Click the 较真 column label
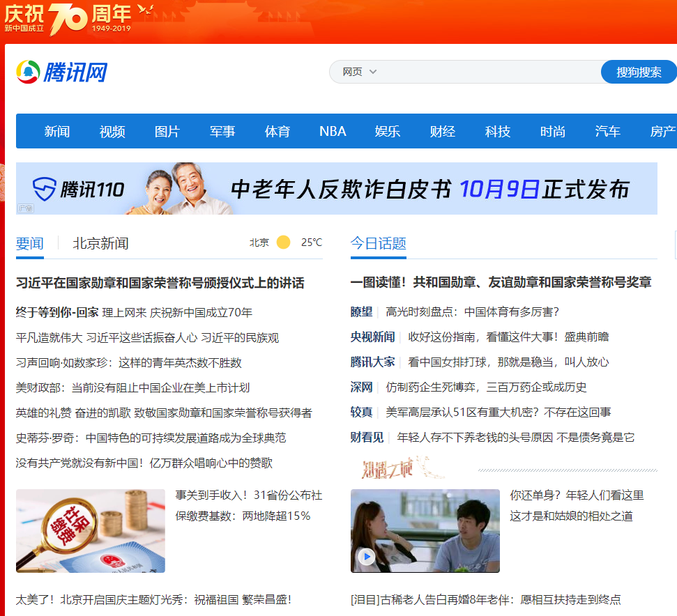 coord(361,412)
